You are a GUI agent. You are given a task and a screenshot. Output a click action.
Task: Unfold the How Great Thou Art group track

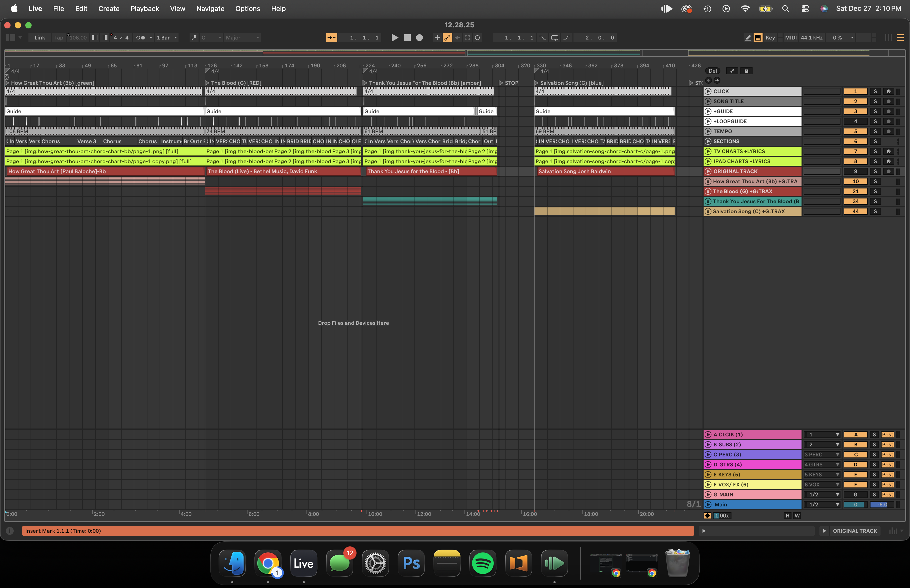pos(708,181)
